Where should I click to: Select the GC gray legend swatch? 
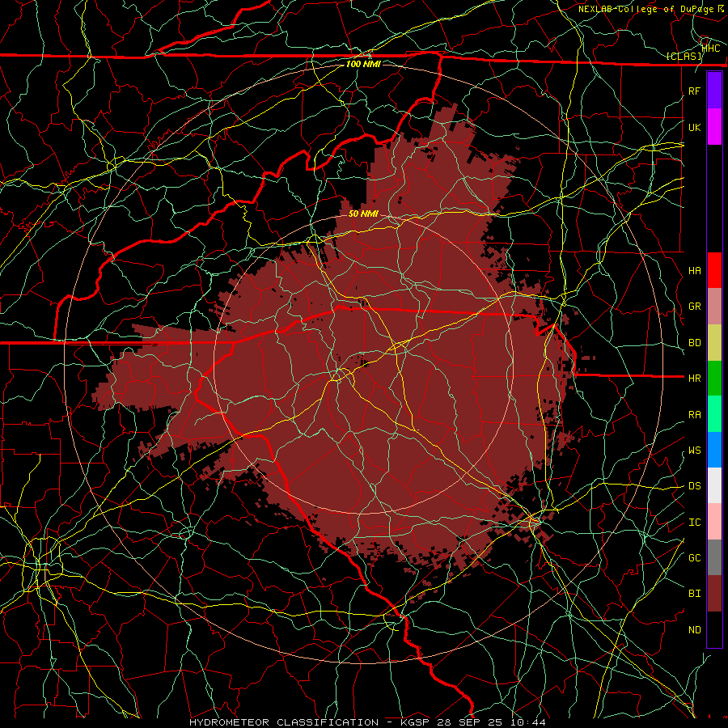[x=714, y=557]
